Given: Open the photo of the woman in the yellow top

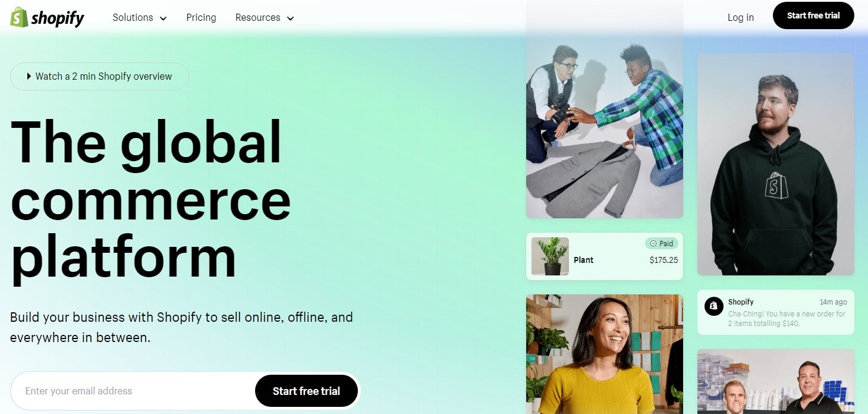Looking at the screenshot, I should tap(605, 354).
